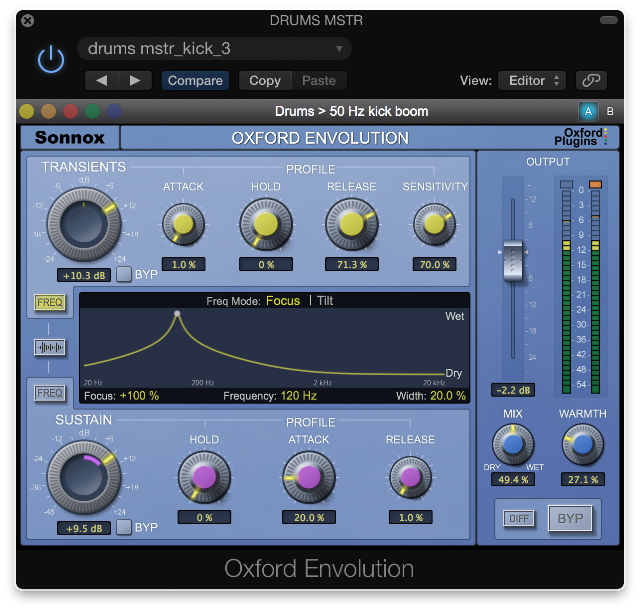
Task: Click the Transients gain knob
Action: pyautogui.click(x=84, y=224)
